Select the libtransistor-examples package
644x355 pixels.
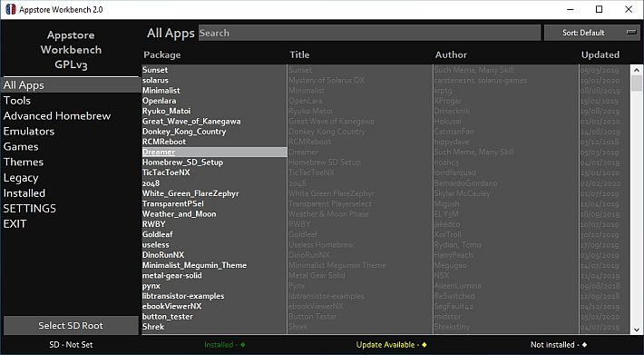(214, 296)
